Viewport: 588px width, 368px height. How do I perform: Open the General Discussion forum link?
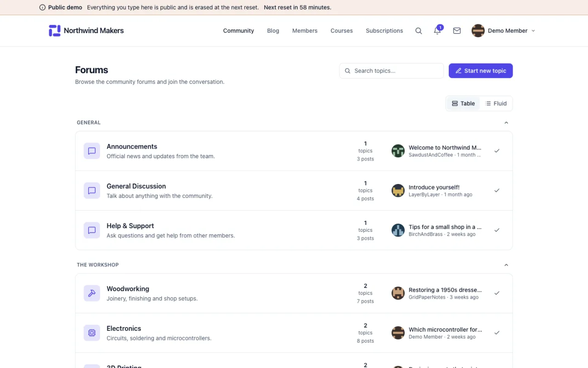[x=136, y=186]
